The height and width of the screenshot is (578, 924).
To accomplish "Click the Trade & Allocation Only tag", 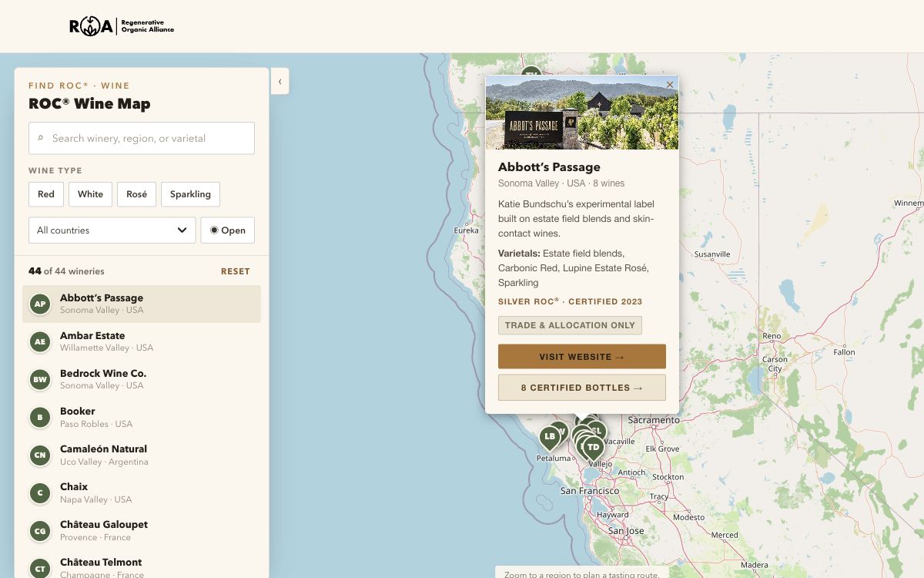I will pos(570,325).
